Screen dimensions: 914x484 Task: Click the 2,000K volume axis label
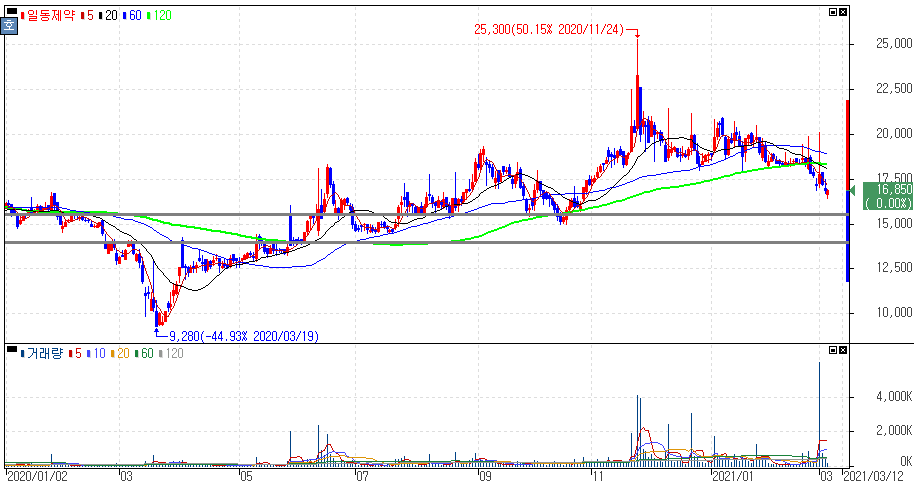894,431
